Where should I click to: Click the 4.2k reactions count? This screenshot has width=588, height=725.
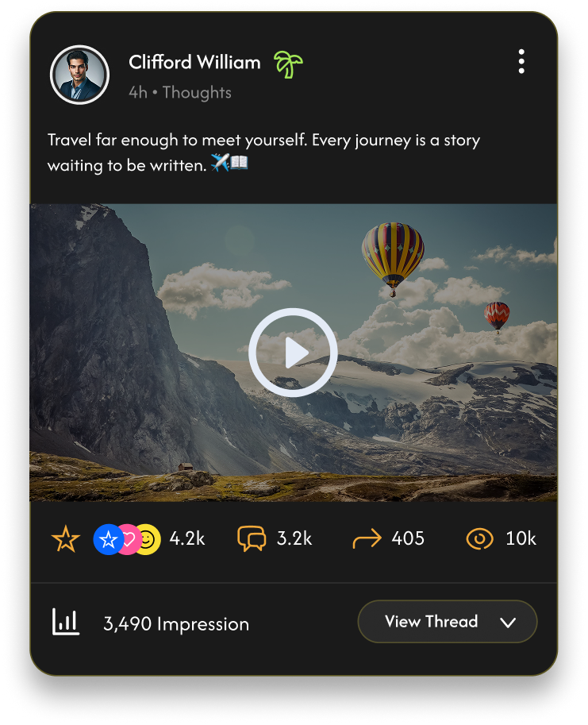click(187, 538)
